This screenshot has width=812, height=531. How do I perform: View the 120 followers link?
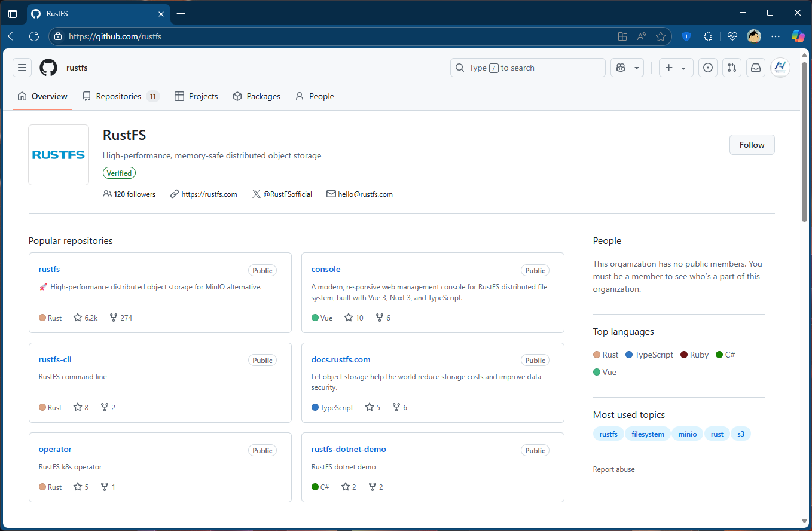point(129,194)
